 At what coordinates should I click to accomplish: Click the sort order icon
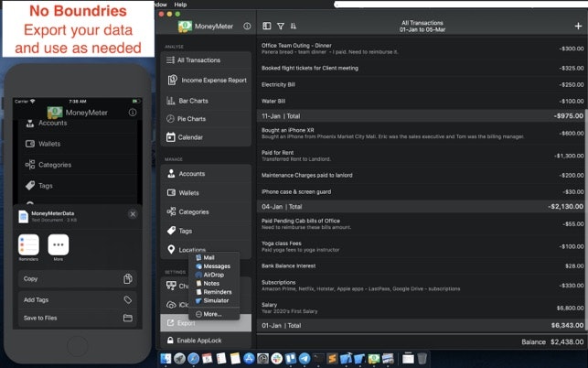293,27
